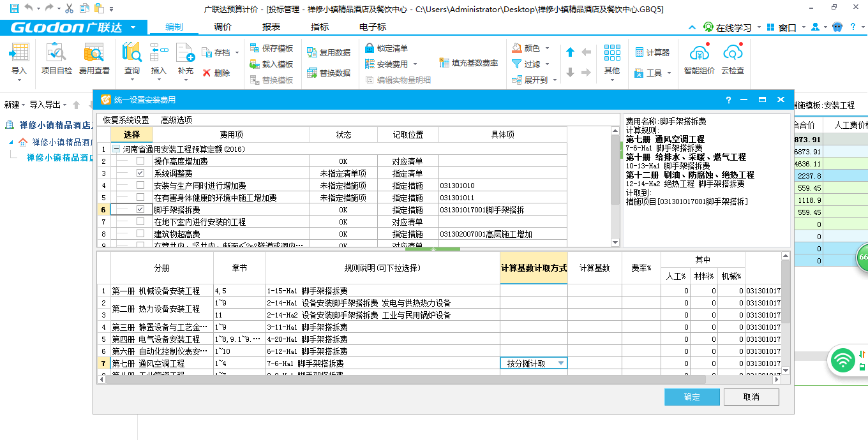The width and height of the screenshot is (868, 440).
Task: Click the 取消 cancel button
Action: 751,397
